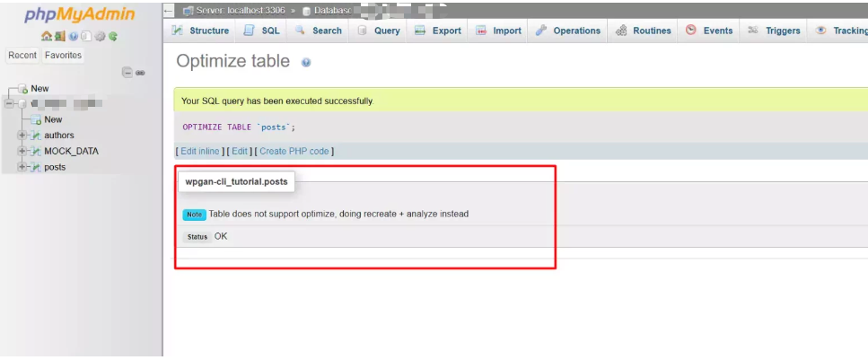Expand the authors table node
The width and height of the screenshot is (868, 360).
22,136
